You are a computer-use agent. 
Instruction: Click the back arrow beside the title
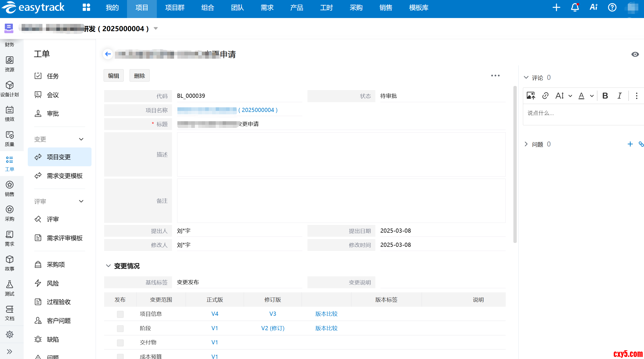point(108,54)
